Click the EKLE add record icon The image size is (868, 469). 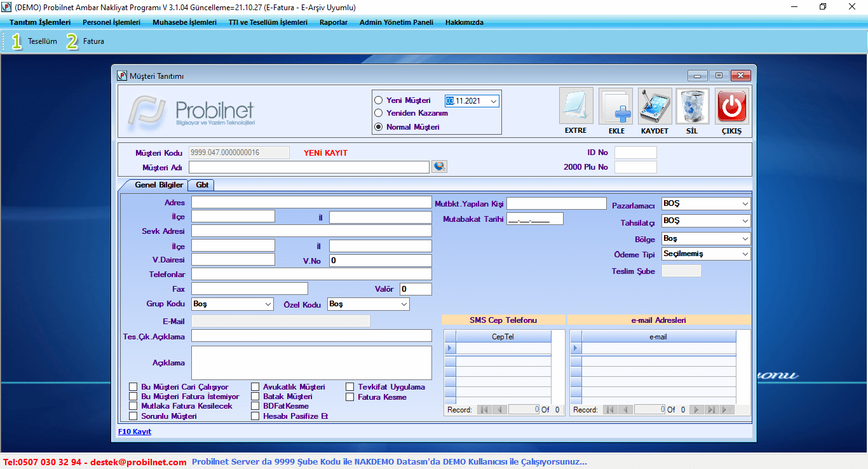coord(616,106)
